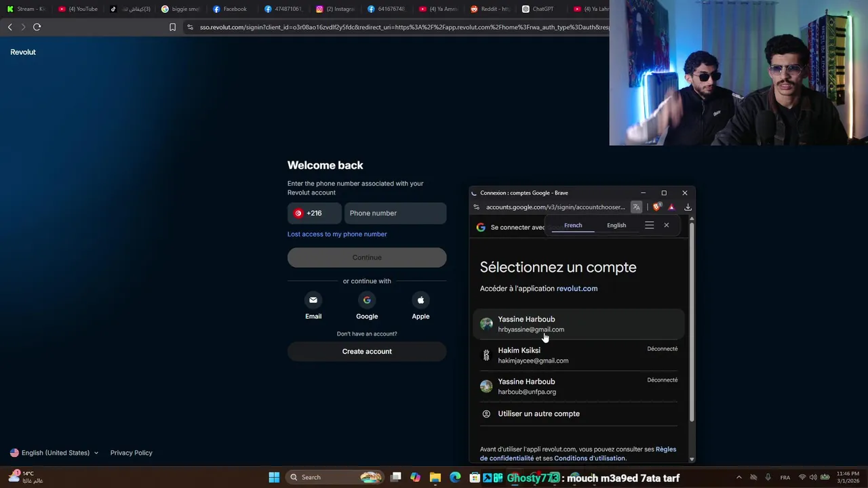Open the translate icon in the popup address bar

click(636, 207)
